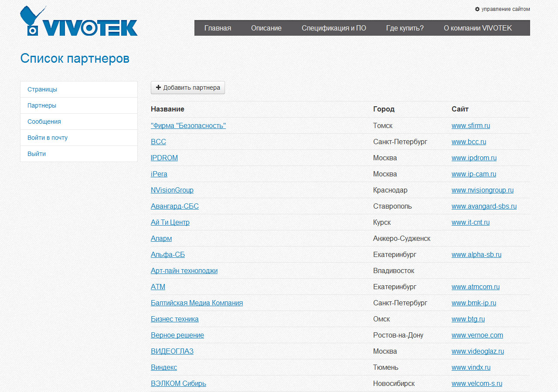Click the city cell Ростов-на-Дону
This screenshot has height=392, width=558.
click(x=398, y=335)
